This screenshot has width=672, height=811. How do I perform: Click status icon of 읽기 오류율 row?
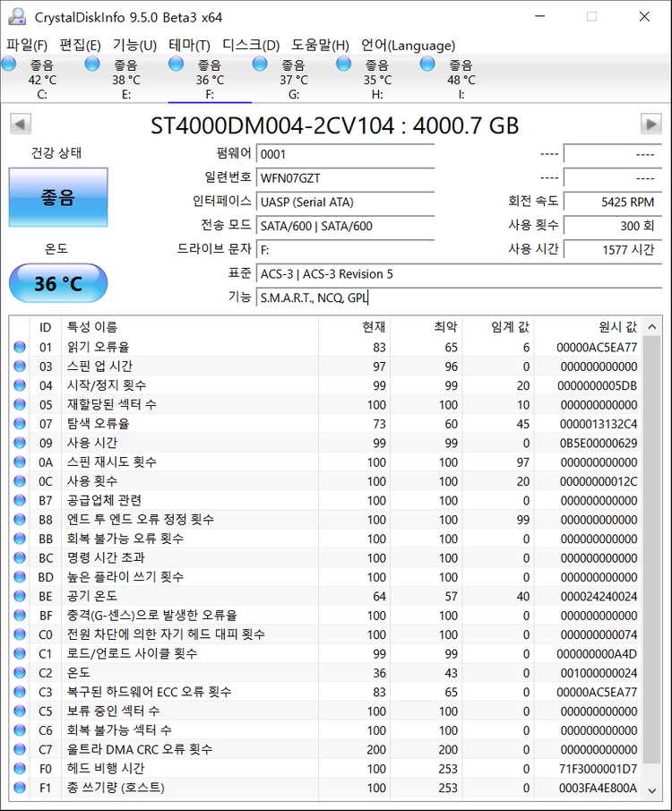pos(20,347)
